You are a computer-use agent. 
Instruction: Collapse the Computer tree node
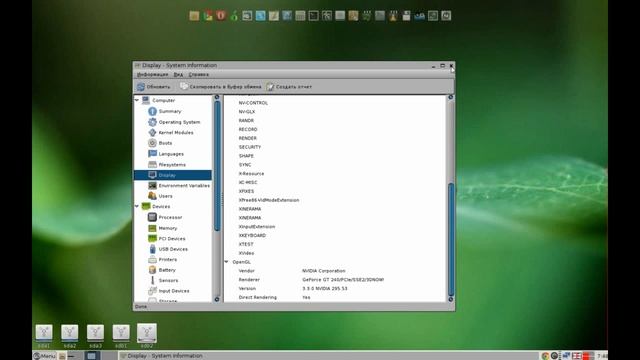click(x=137, y=100)
